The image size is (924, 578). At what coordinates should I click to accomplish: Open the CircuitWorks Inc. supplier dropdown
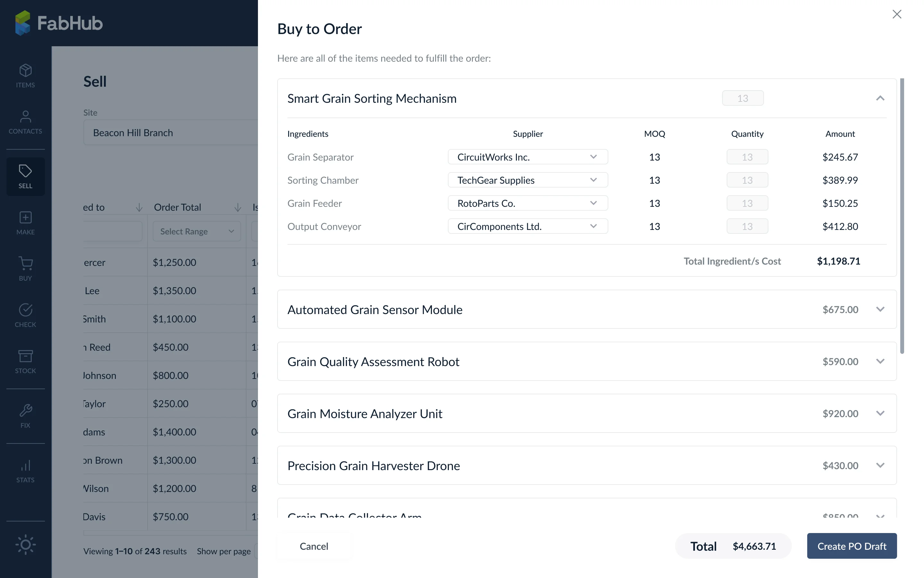pyautogui.click(x=528, y=157)
